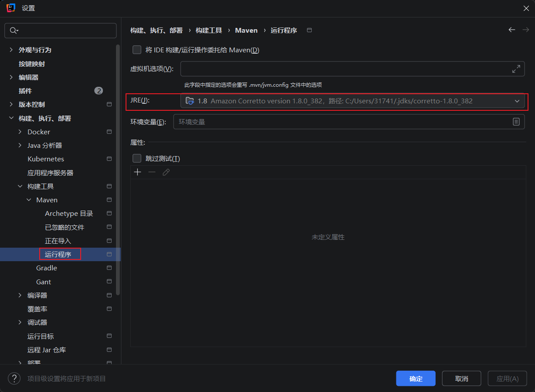Collapse the 构建工具 node
This screenshot has width=535, height=392.
click(20, 186)
